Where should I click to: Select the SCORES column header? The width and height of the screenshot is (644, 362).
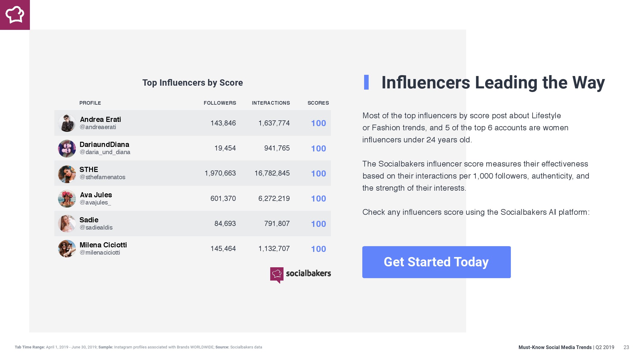318,103
